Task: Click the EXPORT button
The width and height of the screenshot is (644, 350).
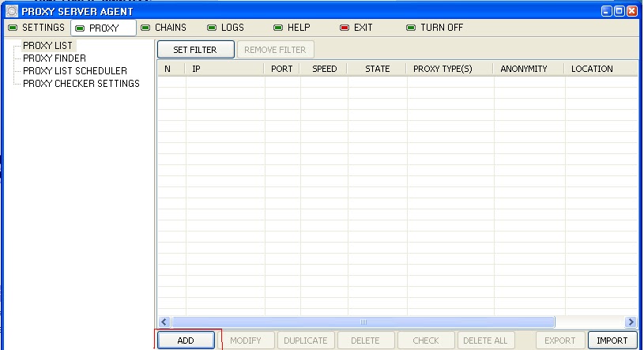Action: [x=559, y=341]
